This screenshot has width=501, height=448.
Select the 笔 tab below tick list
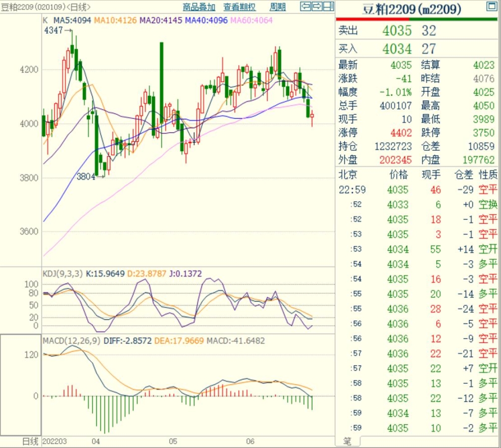tap(347, 441)
